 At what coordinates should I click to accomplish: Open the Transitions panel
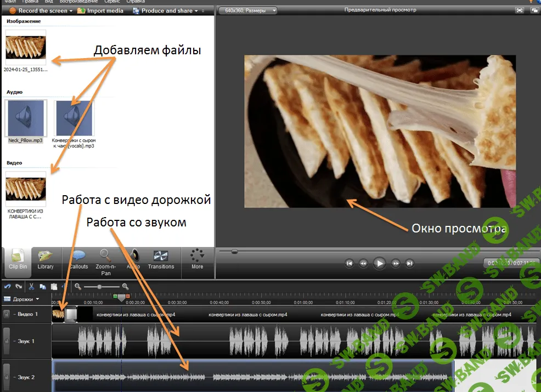[161, 260]
